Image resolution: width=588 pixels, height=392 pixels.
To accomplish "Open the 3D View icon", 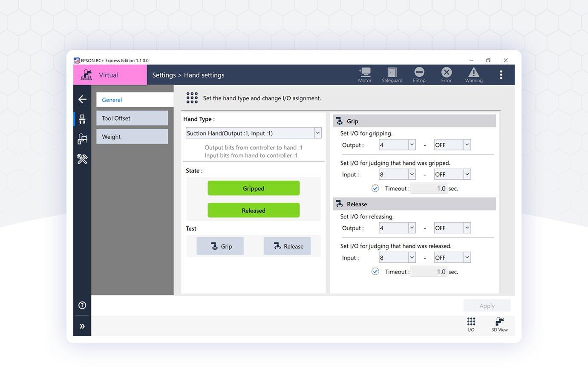I will tap(499, 324).
